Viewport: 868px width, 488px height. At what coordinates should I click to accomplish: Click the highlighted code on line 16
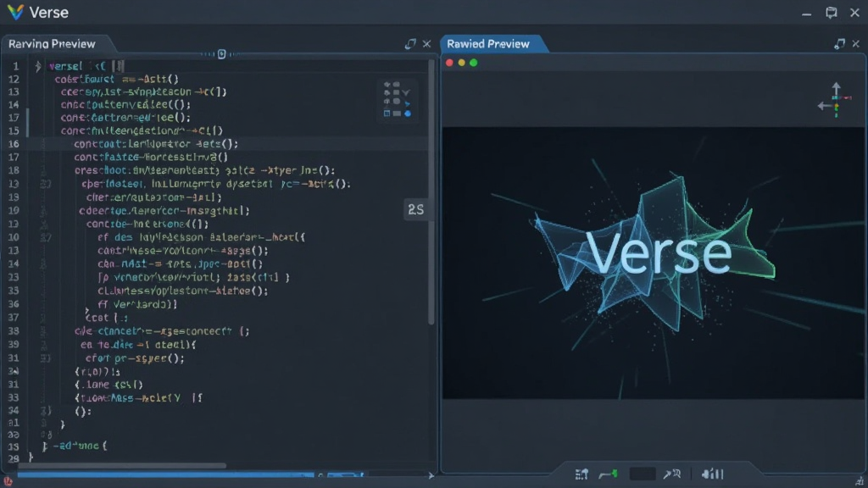(x=156, y=144)
